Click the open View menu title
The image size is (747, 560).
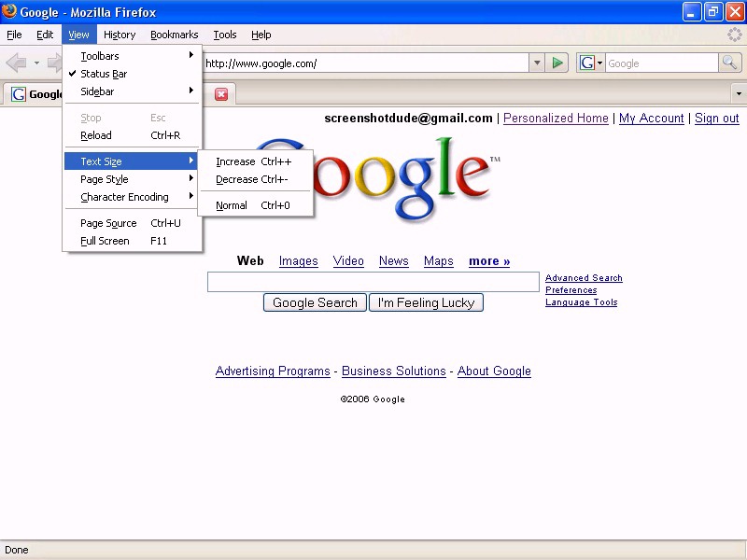tap(78, 35)
